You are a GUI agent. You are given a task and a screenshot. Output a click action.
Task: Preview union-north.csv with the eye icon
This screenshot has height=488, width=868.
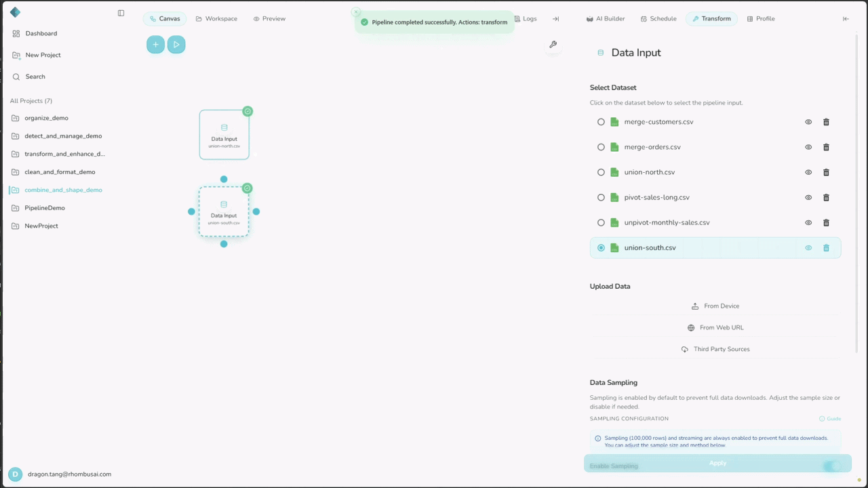808,172
